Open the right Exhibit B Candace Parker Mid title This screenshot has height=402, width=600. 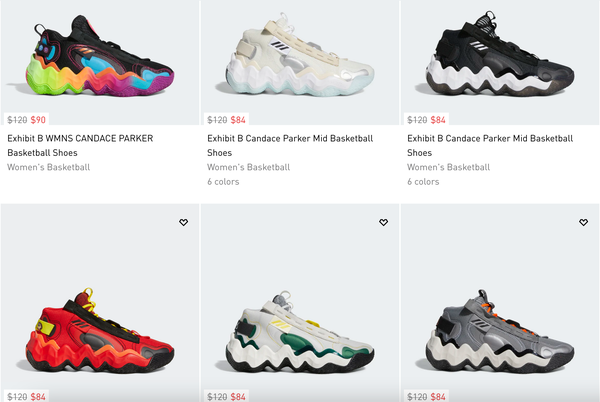pyautogui.click(x=490, y=145)
